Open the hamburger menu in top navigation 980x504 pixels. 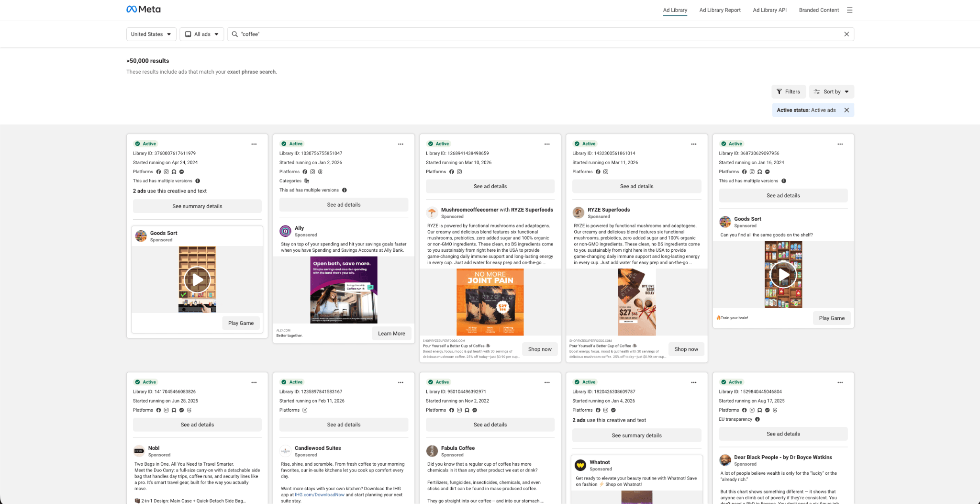point(849,10)
